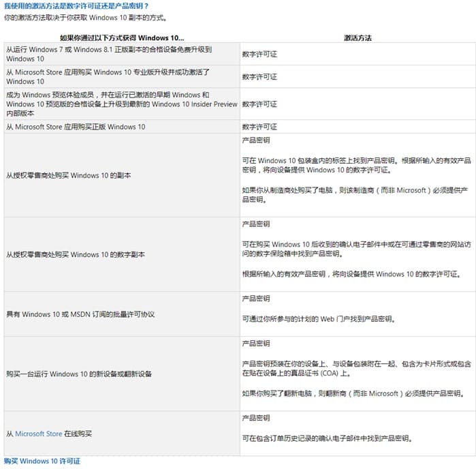Click 产品密钥 label in the 数字副本 row
The image size is (476, 469).
pos(256,224)
